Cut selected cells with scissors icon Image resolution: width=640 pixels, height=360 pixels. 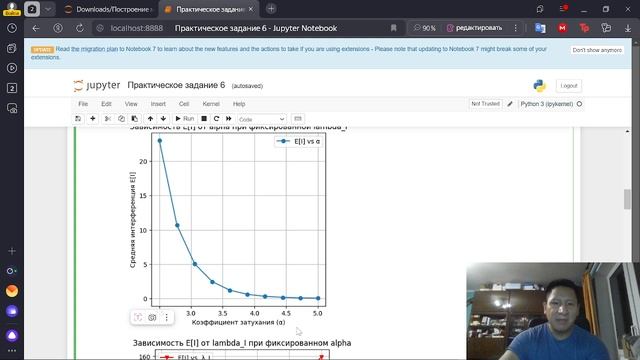click(108, 119)
